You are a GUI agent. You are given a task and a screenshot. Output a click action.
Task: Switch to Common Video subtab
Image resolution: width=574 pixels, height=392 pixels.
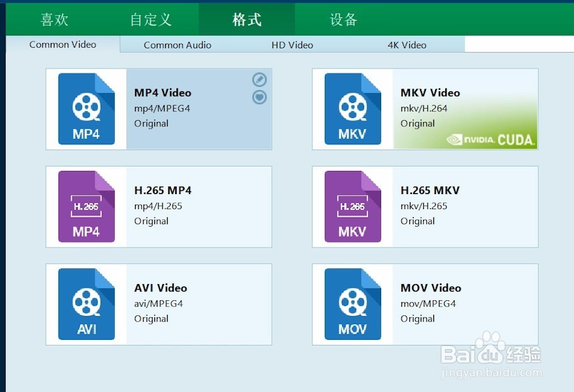click(x=63, y=45)
